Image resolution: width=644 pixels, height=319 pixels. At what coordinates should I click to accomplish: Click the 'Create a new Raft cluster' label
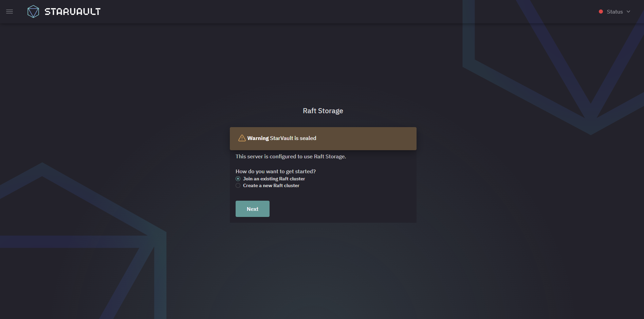(x=271, y=185)
